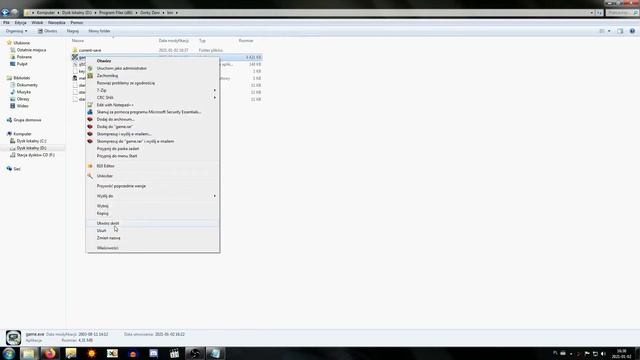The height and width of the screenshot is (360, 640).
Task: Expand the Organizuj dropdown
Action: 16,31
